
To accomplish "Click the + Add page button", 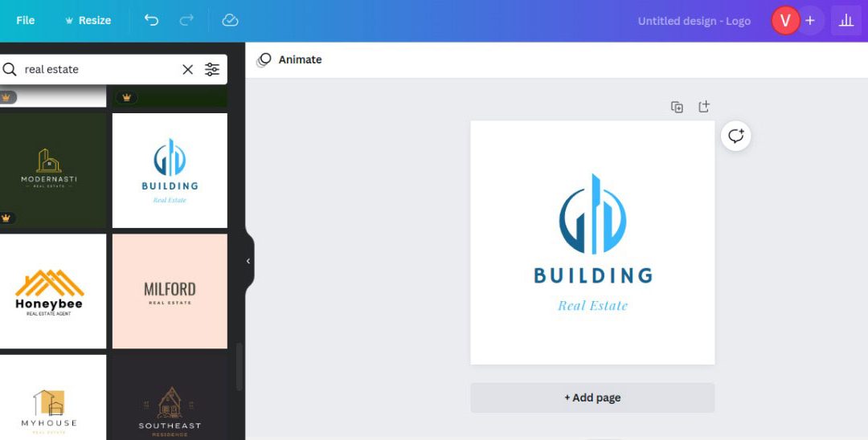I will [592, 397].
